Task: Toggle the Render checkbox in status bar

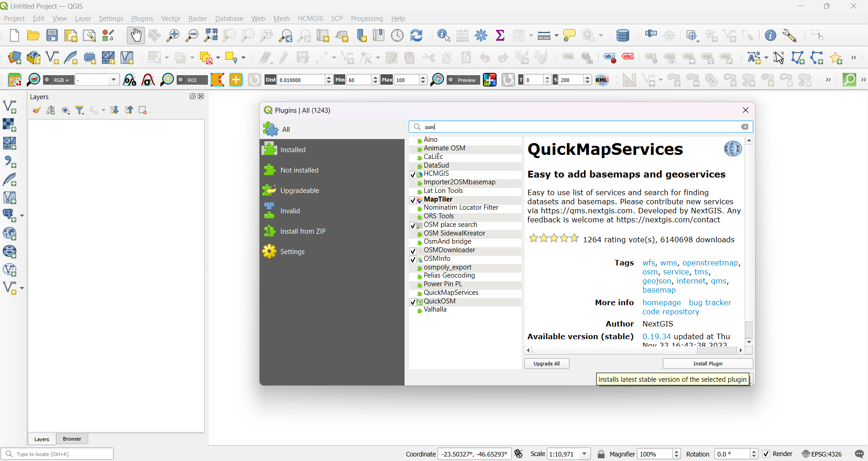Action: [x=766, y=454]
